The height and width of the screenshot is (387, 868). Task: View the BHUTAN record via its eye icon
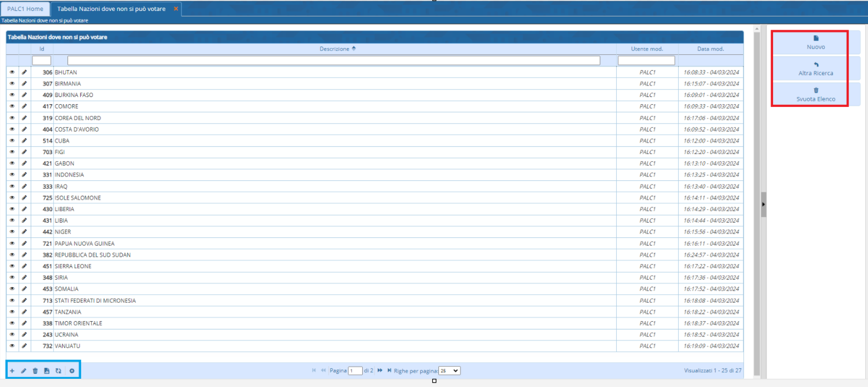pos(12,72)
